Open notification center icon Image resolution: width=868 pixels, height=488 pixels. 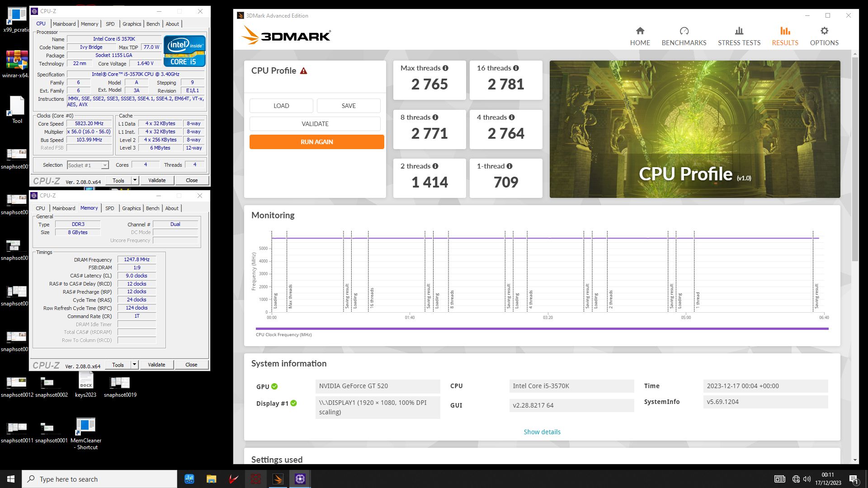coord(854,479)
